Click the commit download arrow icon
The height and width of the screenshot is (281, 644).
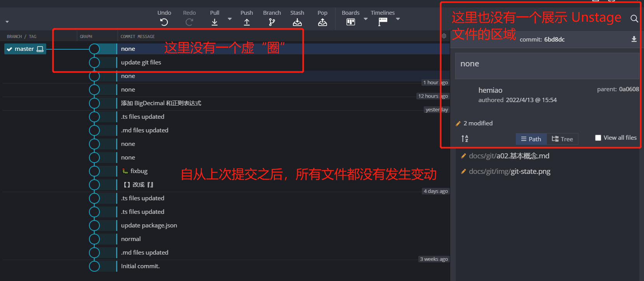coord(634,39)
